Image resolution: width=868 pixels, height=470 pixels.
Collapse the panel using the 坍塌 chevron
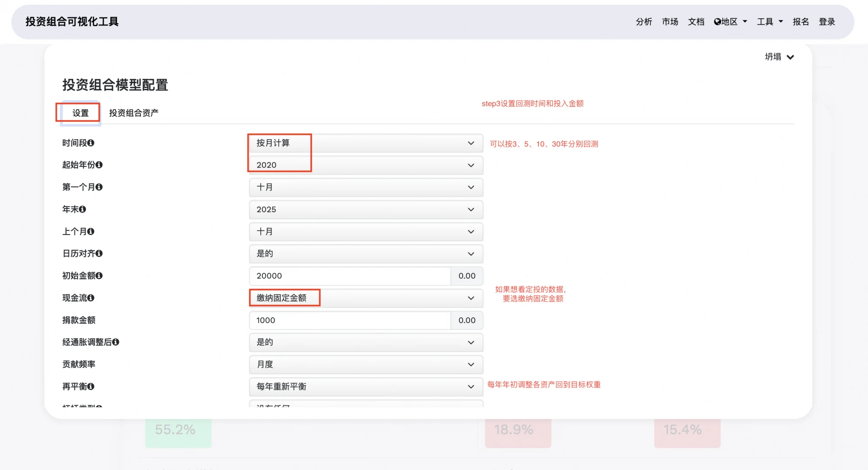pyautogui.click(x=791, y=57)
